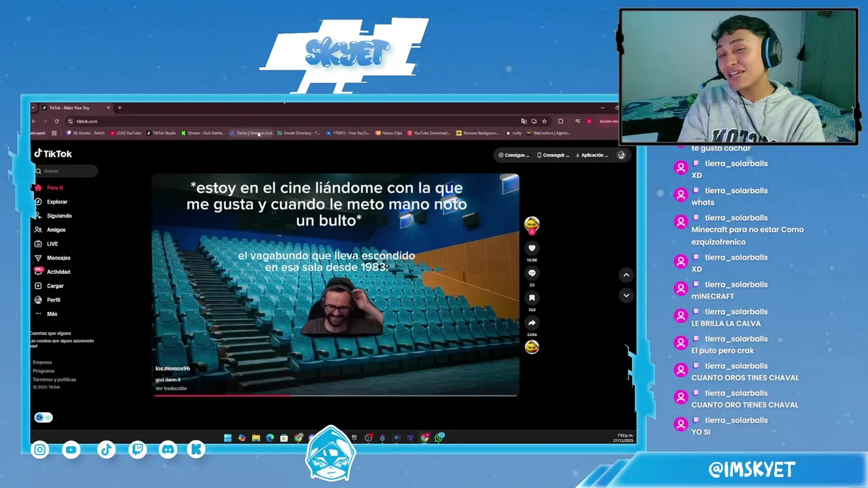Go to next video with down arrow

626,296
